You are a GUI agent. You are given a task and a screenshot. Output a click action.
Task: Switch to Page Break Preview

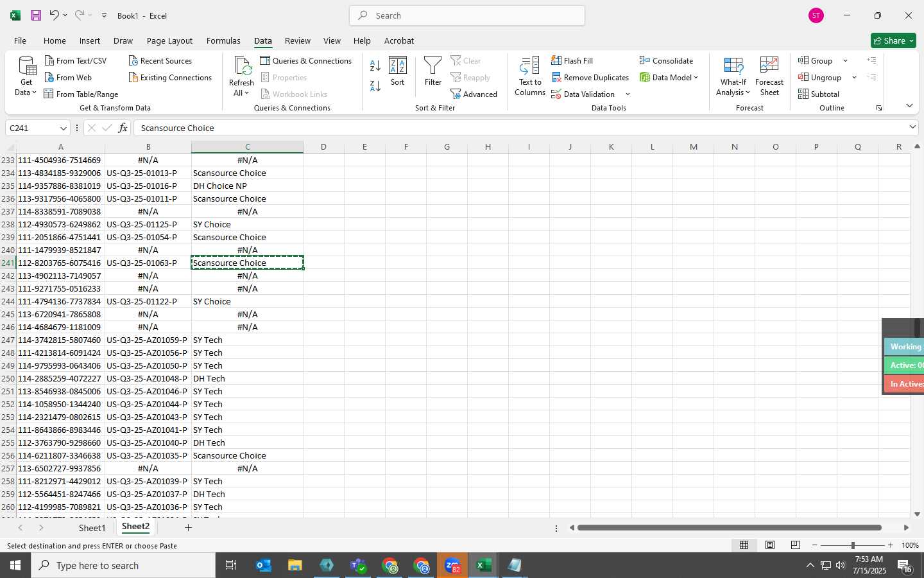click(795, 545)
